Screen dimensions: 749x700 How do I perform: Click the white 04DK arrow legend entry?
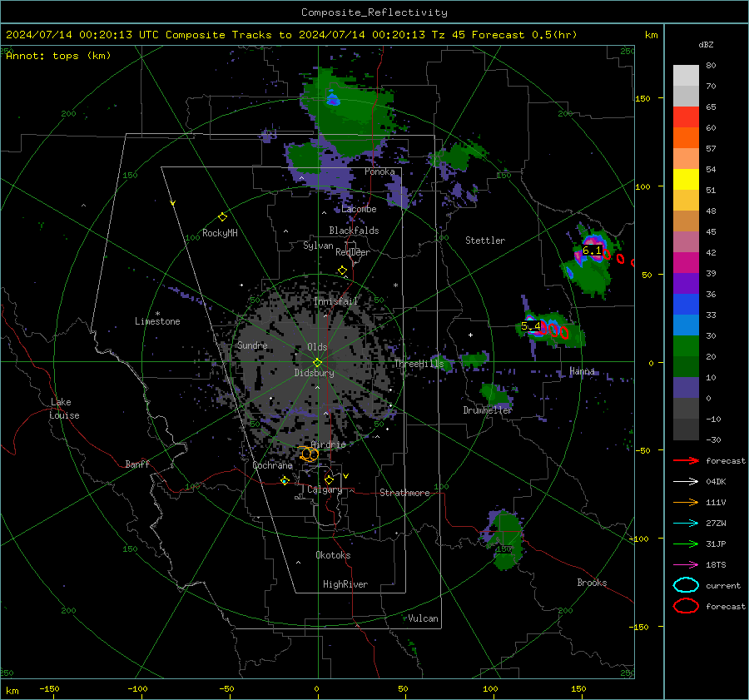(686, 482)
